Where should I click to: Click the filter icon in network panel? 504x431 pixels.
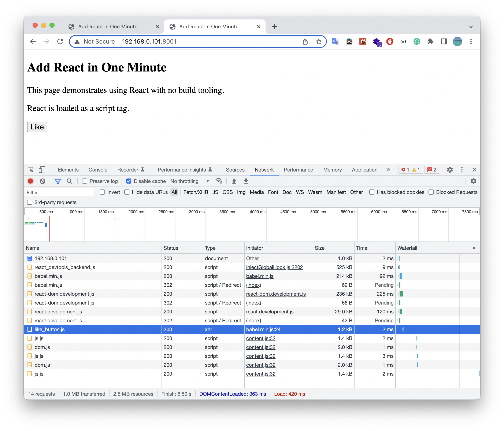57,181
